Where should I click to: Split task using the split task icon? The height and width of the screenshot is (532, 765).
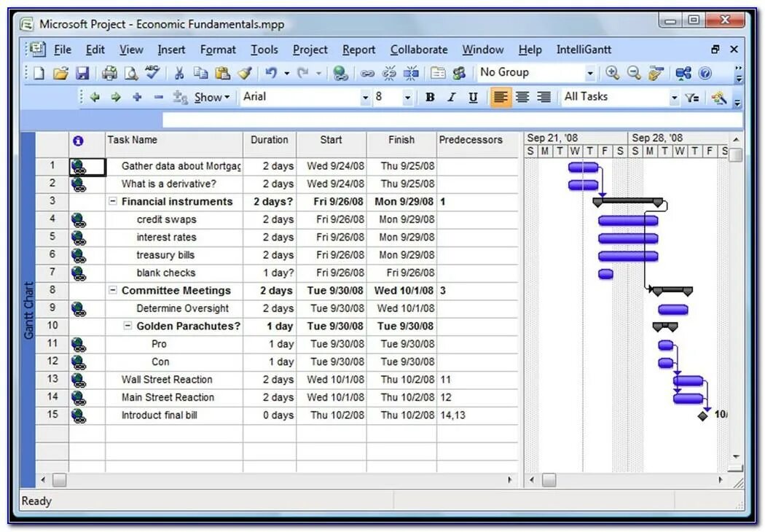[411, 73]
